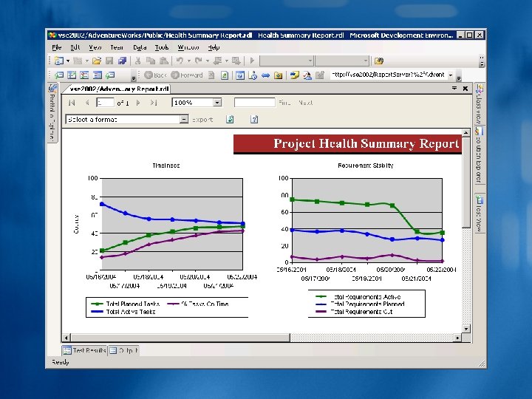The image size is (532, 399).
Task: Click in the Find text field
Action: click(254, 103)
